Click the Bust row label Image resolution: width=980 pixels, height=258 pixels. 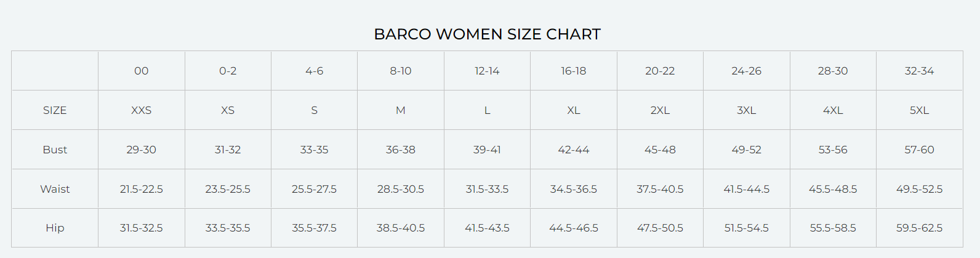(55, 150)
